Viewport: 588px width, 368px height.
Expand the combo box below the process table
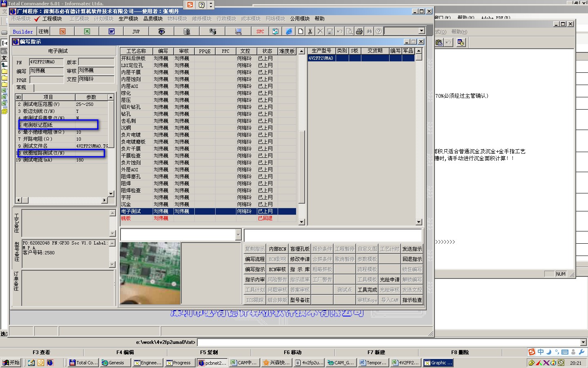click(x=238, y=235)
